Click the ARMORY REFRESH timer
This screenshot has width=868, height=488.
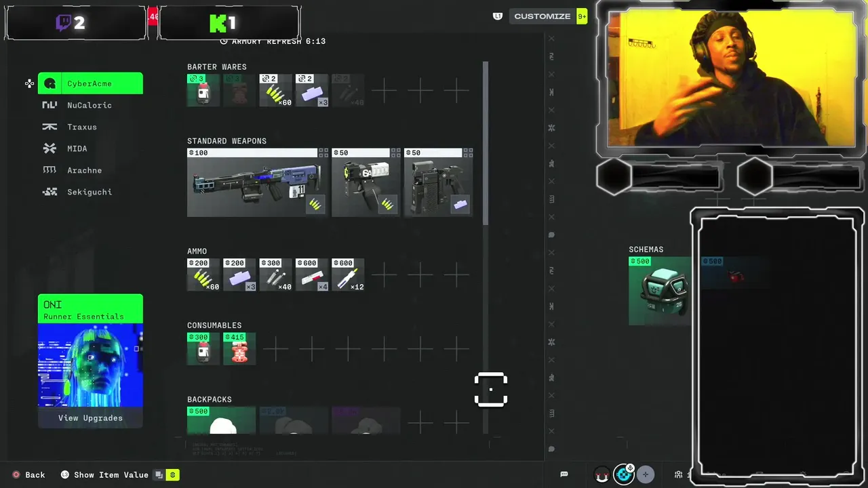coord(273,41)
